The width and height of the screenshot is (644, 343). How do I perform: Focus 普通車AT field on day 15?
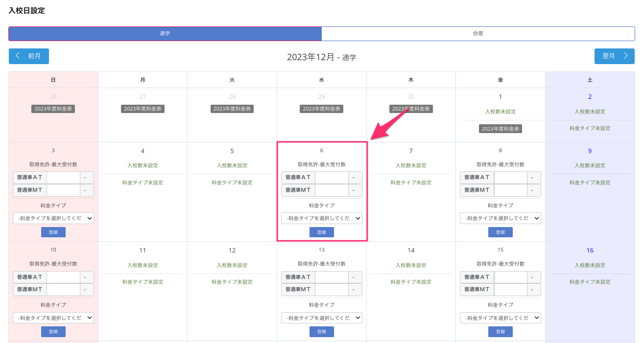coord(510,277)
